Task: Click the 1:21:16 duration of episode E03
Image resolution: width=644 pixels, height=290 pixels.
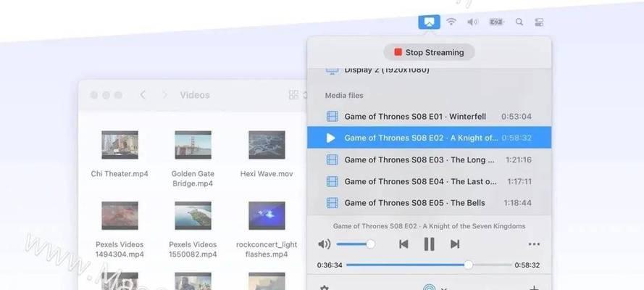Action: pyautogui.click(x=519, y=159)
